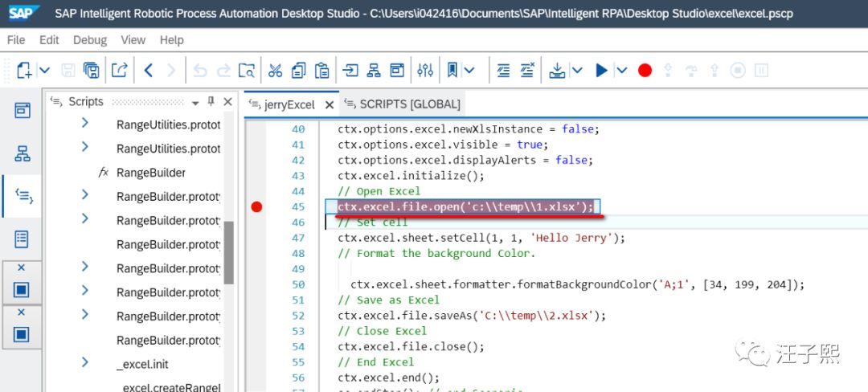Switch to the jerryExcel tab
Viewport: 868px width, 392px height.
pyautogui.click(x=289, y=104)
